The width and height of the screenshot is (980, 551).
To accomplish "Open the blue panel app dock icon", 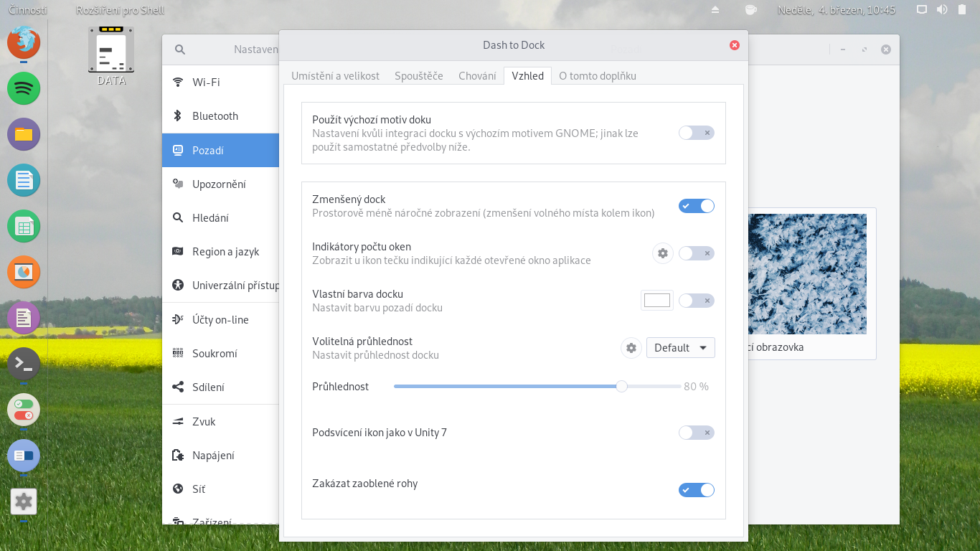I will coord(24,456).
